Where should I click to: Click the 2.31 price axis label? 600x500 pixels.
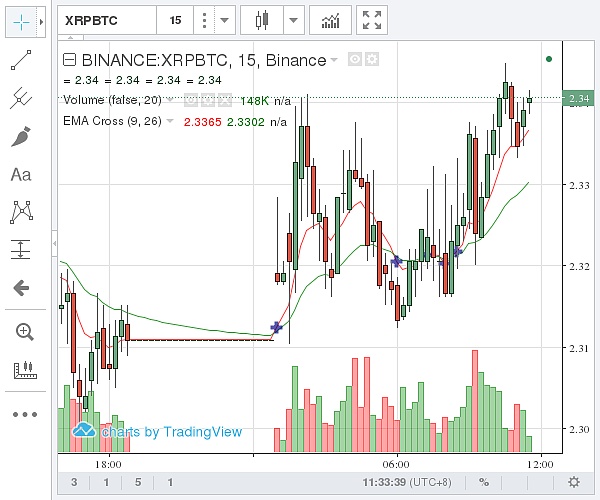tap(579, 348)
